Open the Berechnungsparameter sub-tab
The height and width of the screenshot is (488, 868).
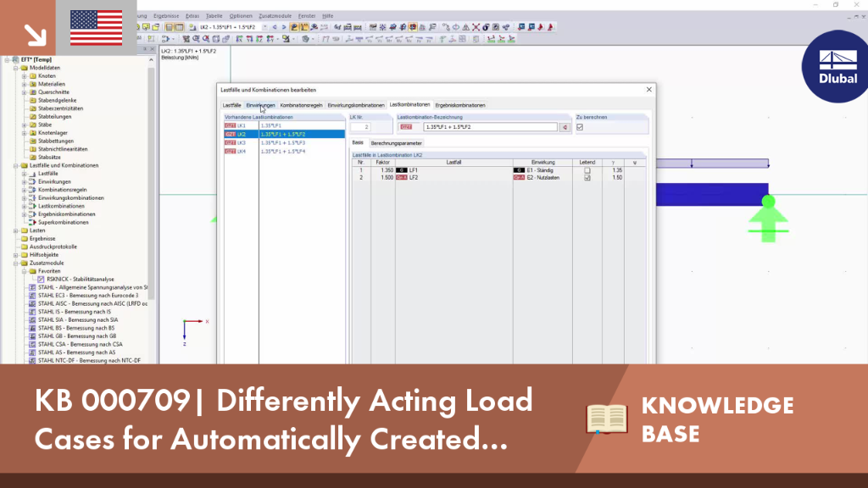(x=397, y=143)
